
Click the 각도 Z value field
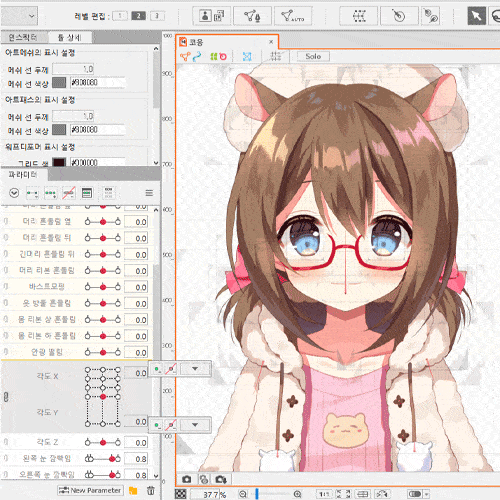[136, 443]
